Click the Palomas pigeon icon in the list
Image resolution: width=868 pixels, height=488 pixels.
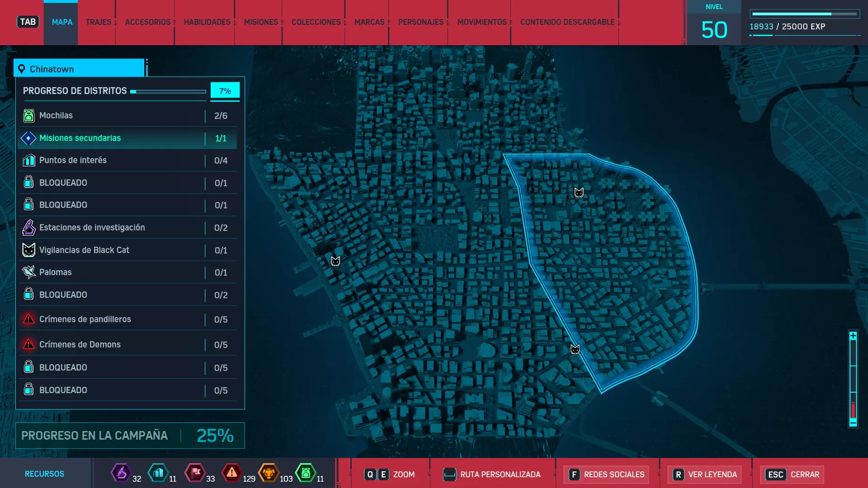28,272
